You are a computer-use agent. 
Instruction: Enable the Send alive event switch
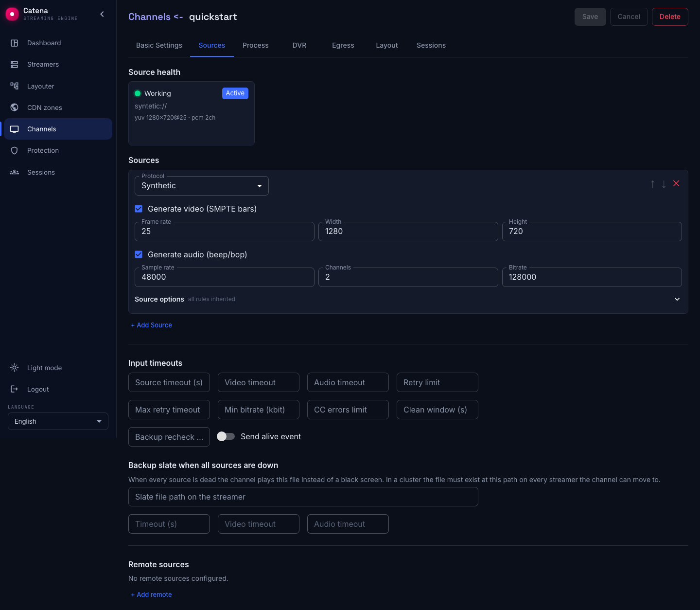(x=226, y=436)
